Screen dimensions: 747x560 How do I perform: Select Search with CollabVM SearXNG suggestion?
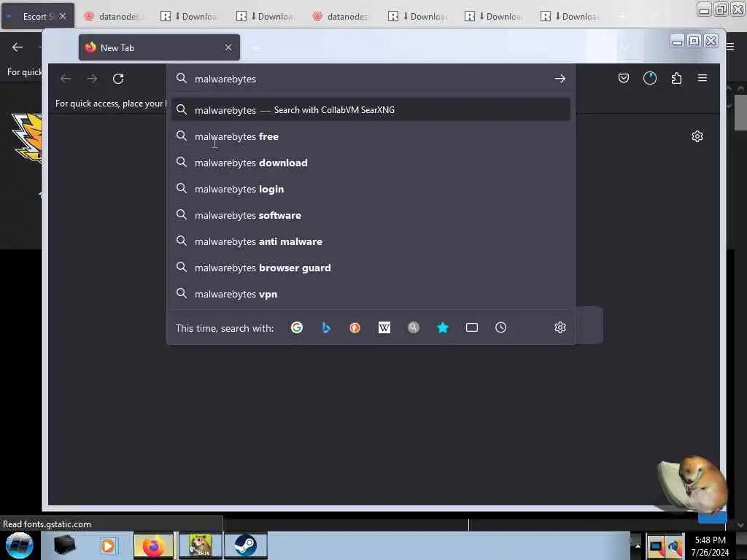coord(371,110)
